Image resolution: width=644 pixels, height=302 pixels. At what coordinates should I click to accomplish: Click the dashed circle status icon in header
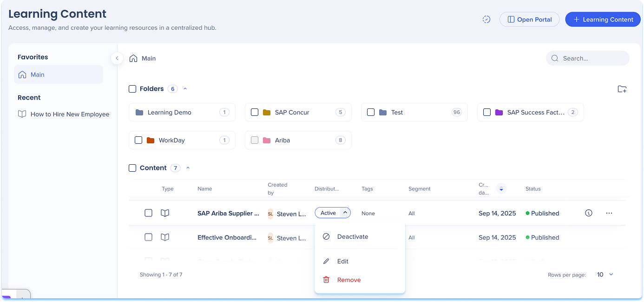coord(486,20)
